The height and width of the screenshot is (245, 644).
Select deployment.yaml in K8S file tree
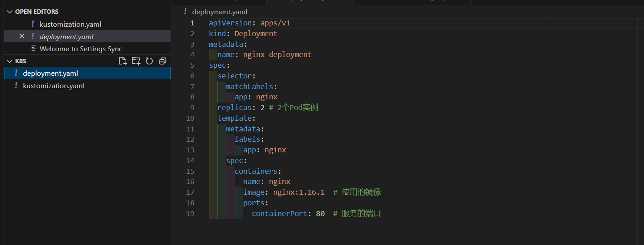pyautogui.click(x=87, y=73)
